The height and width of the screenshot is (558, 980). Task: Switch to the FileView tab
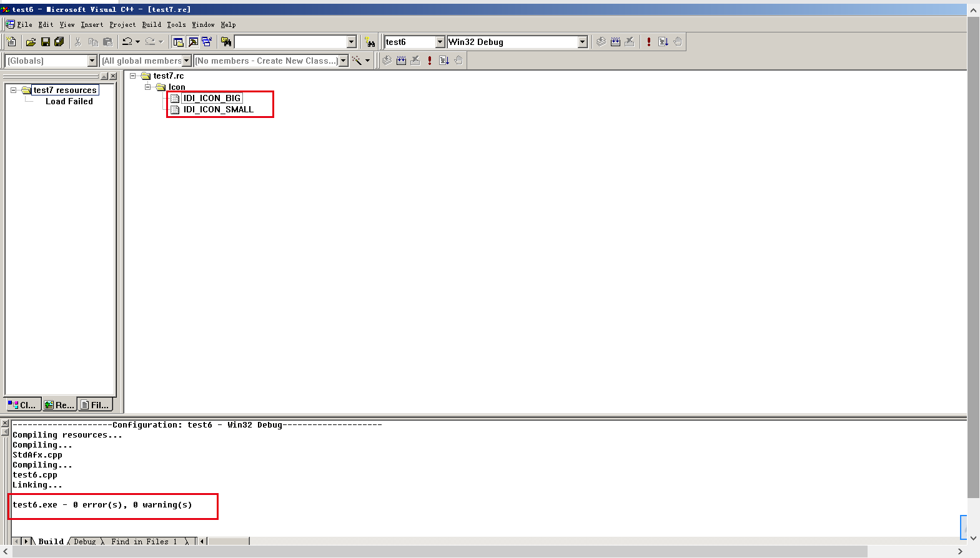coord(96,404)
